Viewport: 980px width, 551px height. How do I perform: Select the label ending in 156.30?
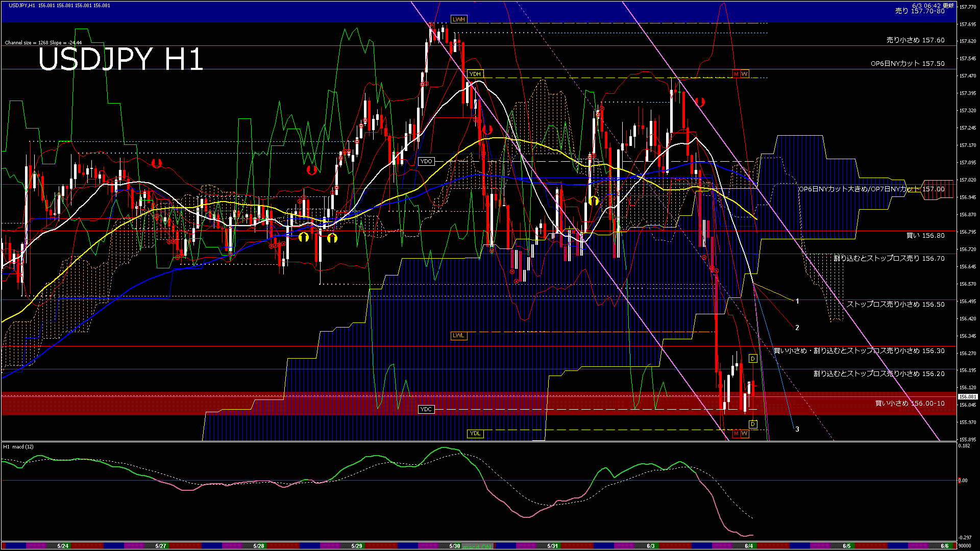(x=859, y=350)
